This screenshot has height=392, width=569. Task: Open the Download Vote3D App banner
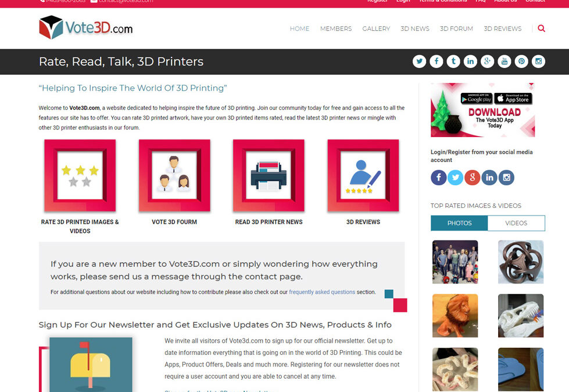click(482, 110)
